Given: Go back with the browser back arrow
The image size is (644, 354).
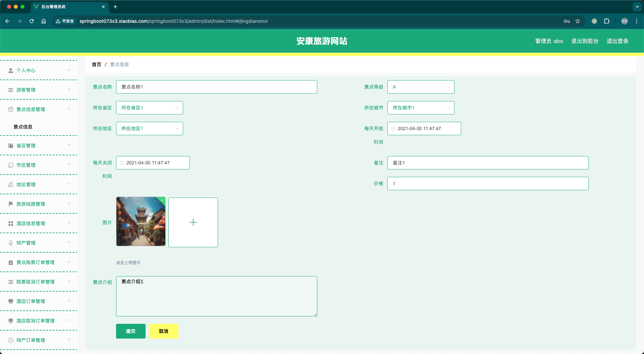Looking at the screenshot, I should click(7, 21).
